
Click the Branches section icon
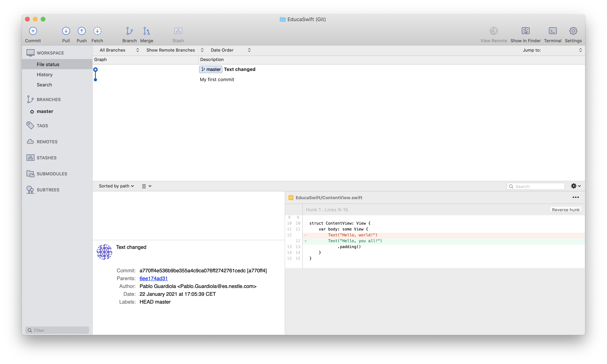(x=31, y=99)
